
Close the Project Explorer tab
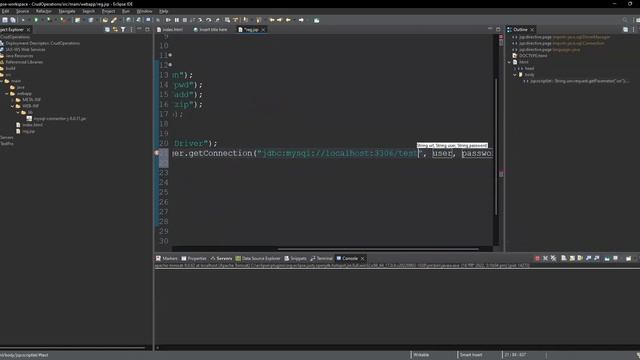[28, 30]
